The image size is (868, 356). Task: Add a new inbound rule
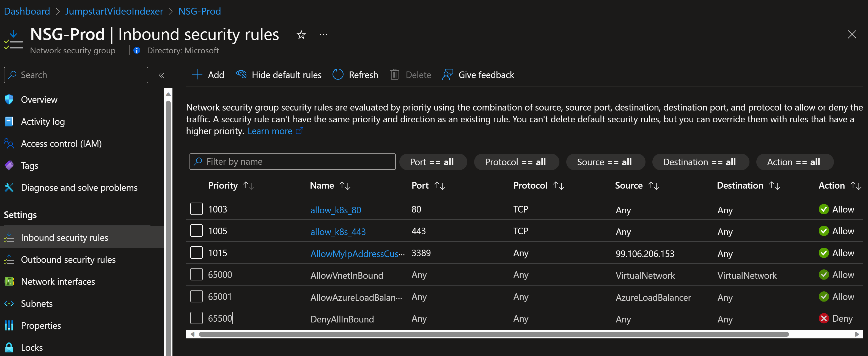point(208,75)
